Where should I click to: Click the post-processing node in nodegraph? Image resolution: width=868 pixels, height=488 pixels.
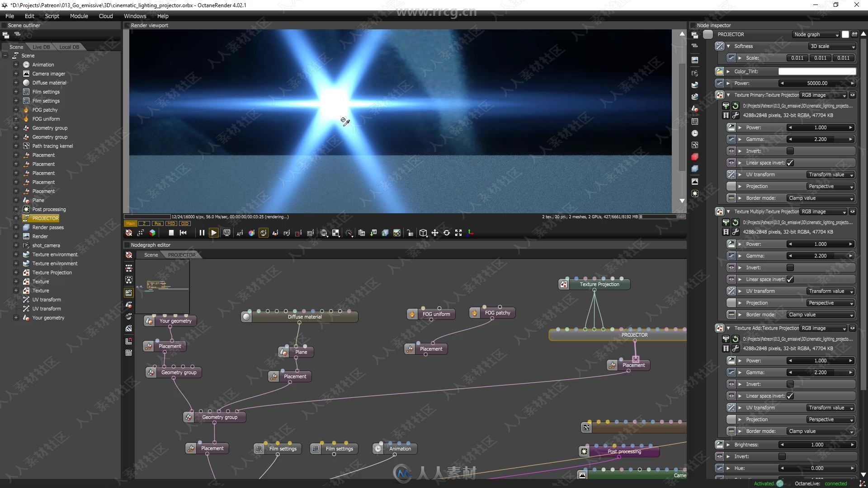623,451
